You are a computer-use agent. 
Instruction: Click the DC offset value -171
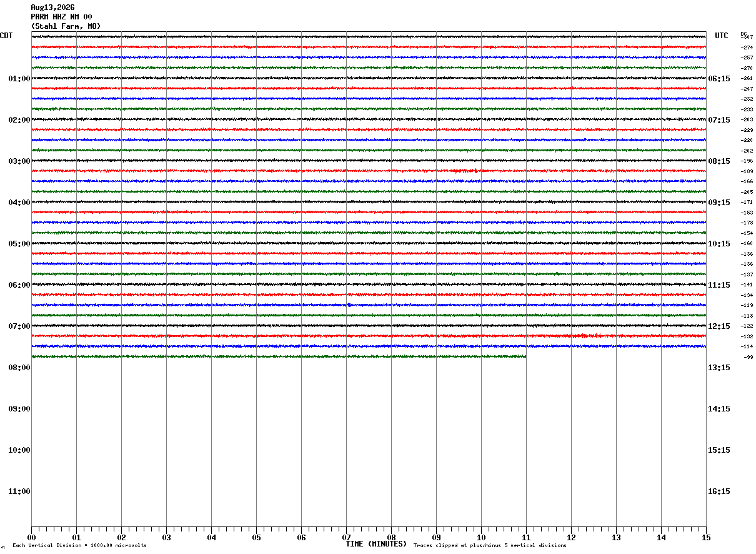point(747,203)
